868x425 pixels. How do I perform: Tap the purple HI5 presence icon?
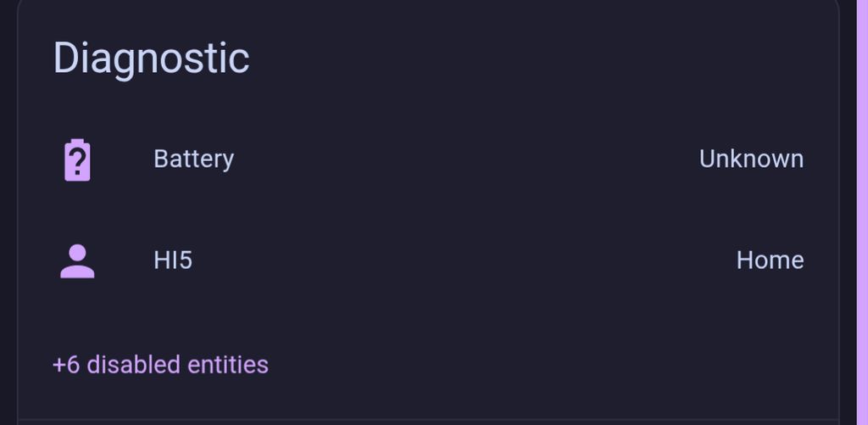point(77,260)
